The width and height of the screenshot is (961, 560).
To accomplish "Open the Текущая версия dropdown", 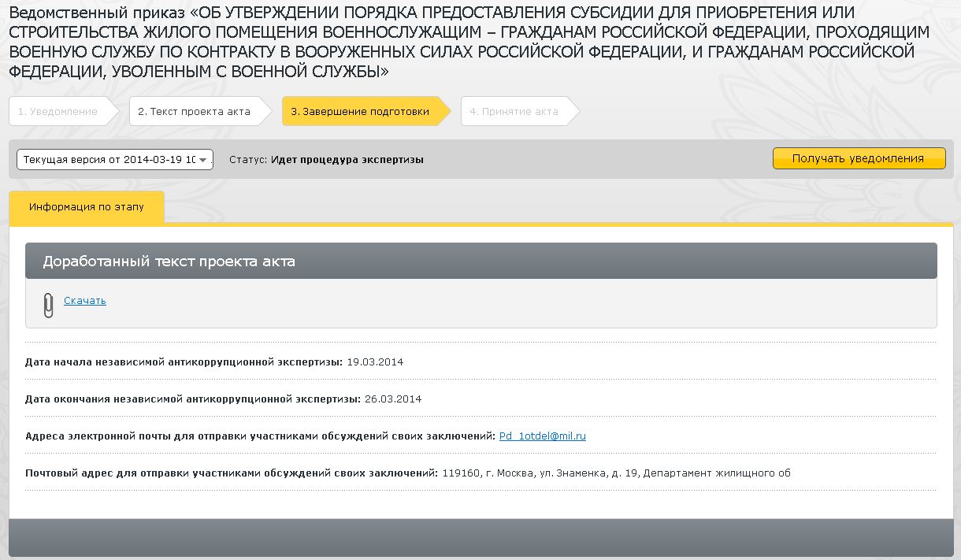I will (x=115, y=159).
